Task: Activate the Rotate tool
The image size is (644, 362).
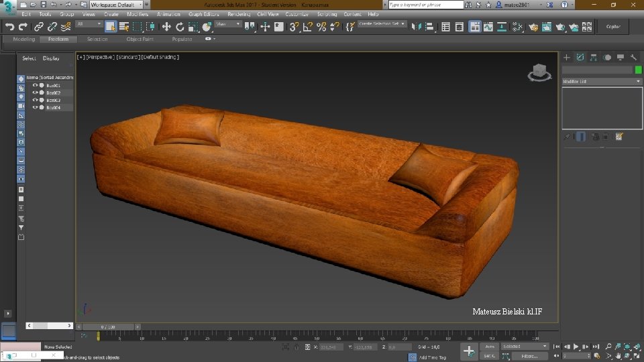Action: point(180,27)
